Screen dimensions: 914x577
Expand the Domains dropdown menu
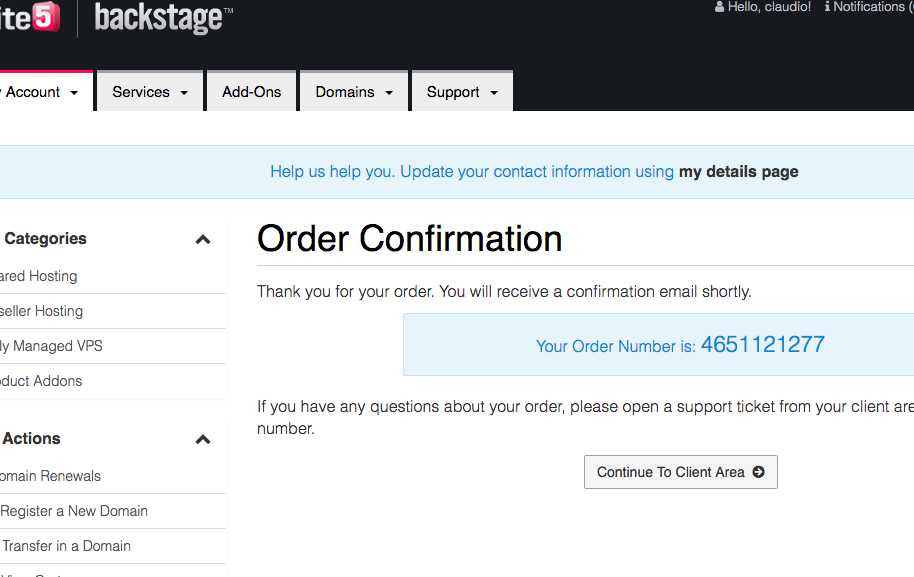click(x=354, y=92)
